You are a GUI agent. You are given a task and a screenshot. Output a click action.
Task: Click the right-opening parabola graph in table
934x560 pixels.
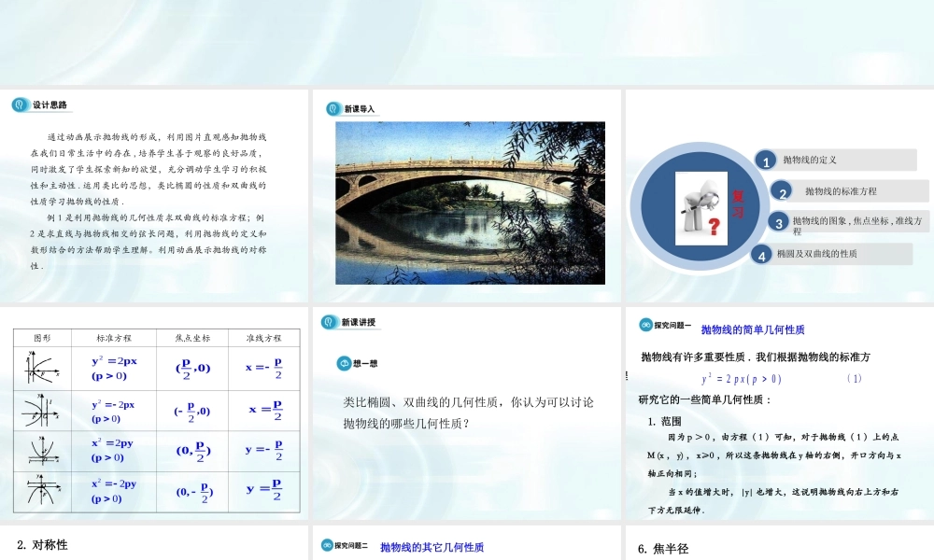click(x=42, y=368)
